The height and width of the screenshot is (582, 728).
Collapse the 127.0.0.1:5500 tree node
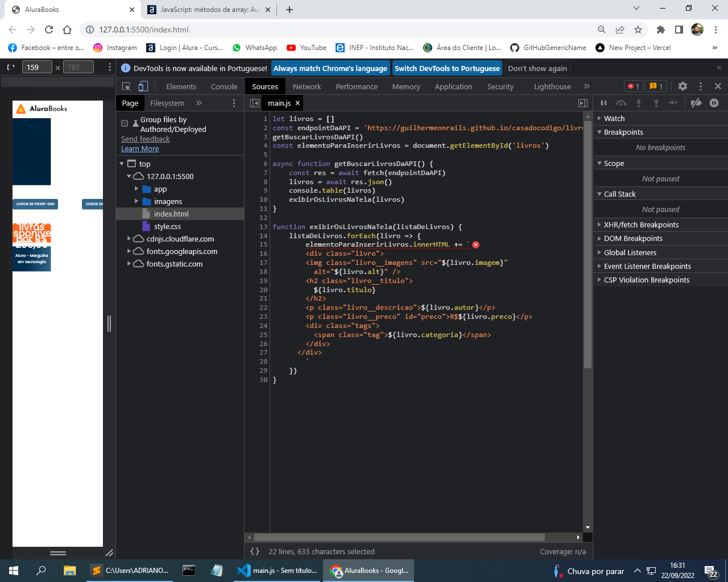coord(129,176)
